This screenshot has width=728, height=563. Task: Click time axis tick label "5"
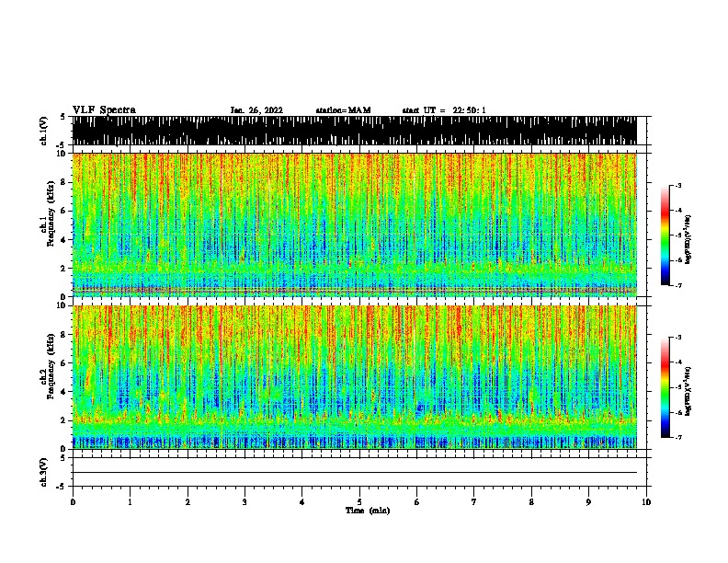tap(359, 502)
